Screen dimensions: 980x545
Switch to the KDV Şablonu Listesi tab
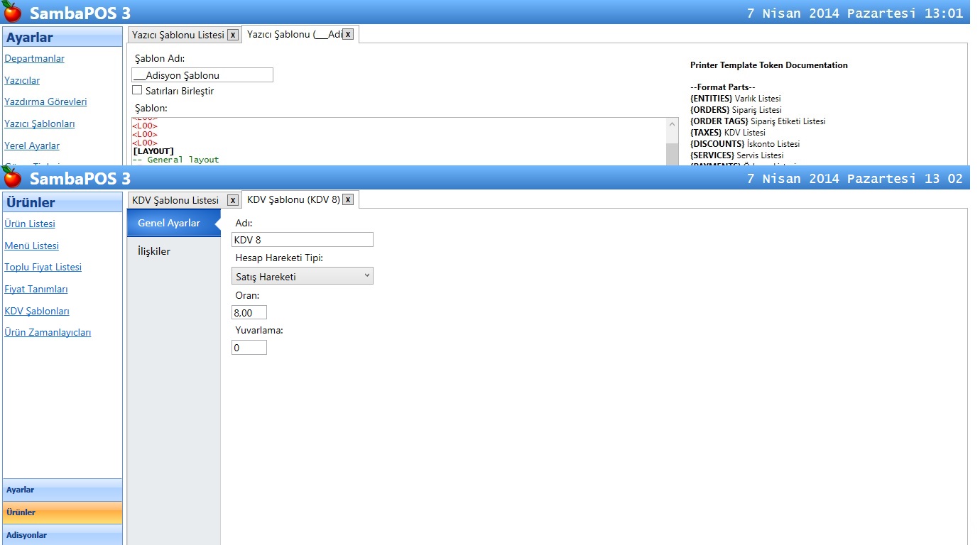[x=175, y=200]
